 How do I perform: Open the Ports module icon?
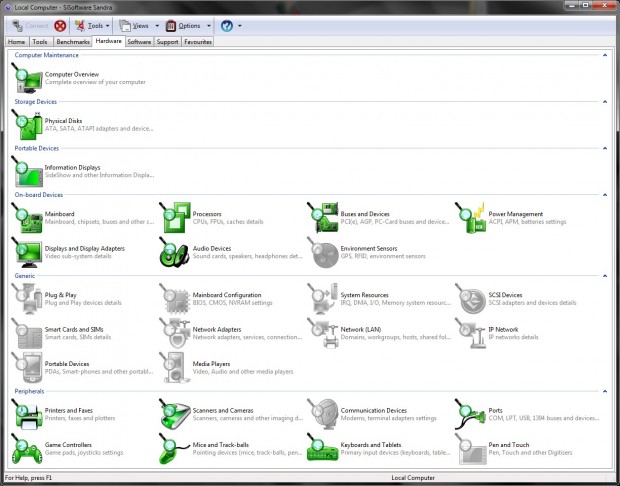click(x=471, y=414)
